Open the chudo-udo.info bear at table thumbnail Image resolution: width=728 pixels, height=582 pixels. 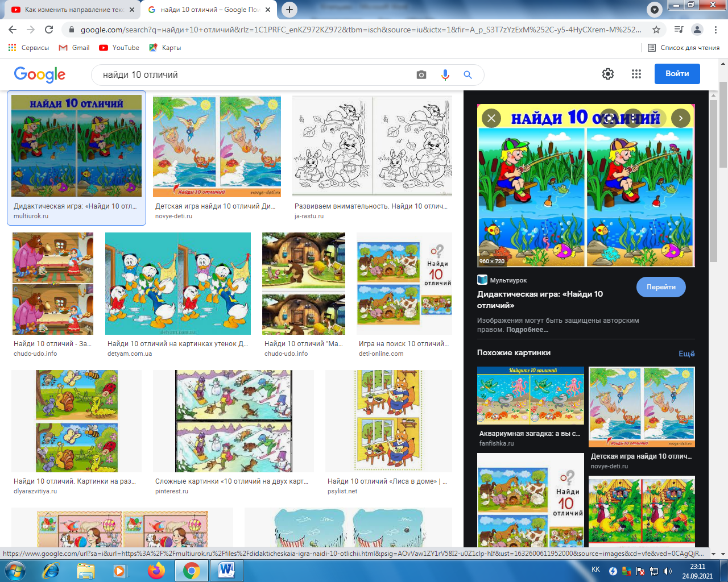(53, 284)
